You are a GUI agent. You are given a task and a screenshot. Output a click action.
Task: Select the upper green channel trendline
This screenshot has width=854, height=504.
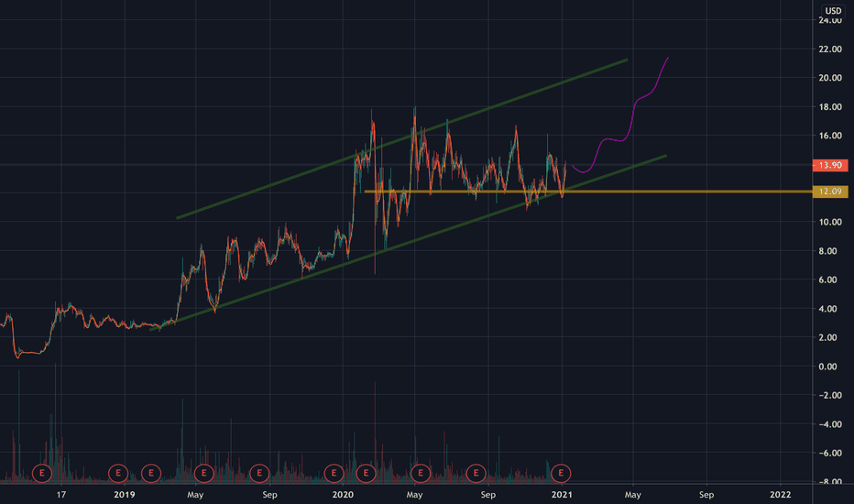coord(402,139)
